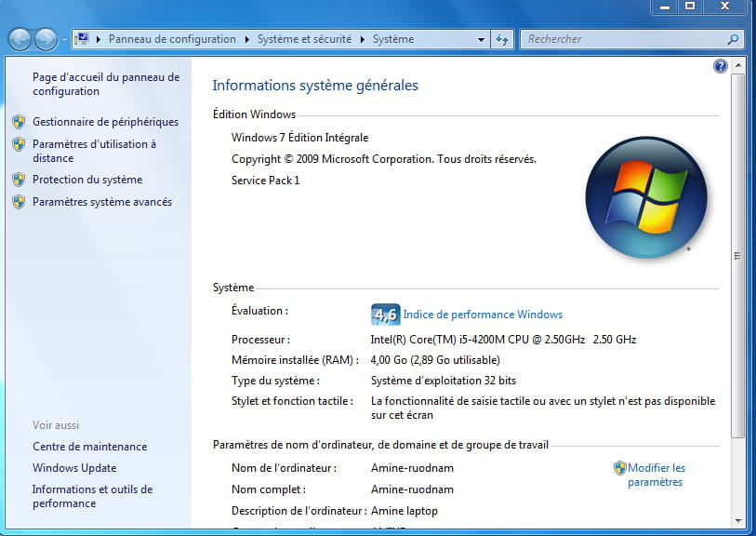Image resolution: width=756 pixels, height=536 pixels.
Task: Open Windows Update link
Action: tap(74, 468)
